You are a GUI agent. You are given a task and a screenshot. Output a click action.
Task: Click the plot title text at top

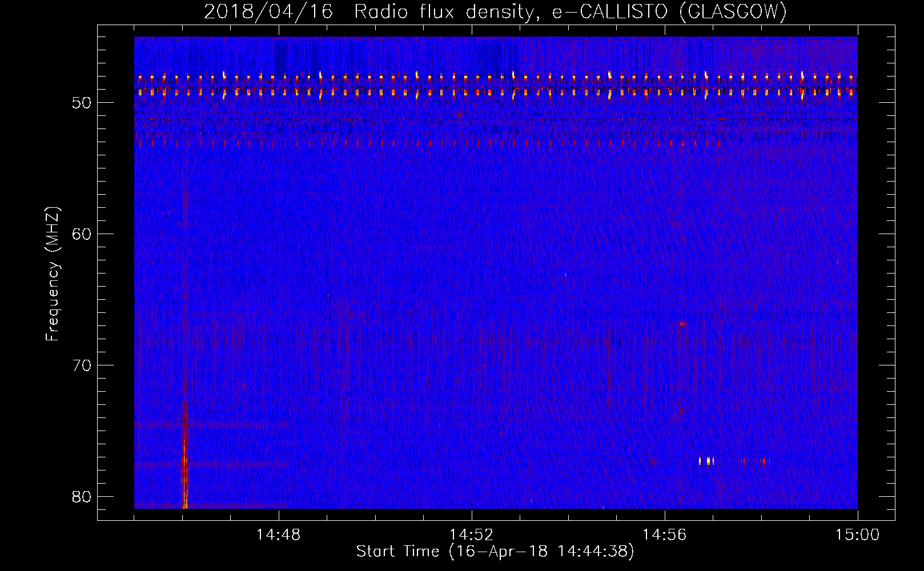(495, 12)
